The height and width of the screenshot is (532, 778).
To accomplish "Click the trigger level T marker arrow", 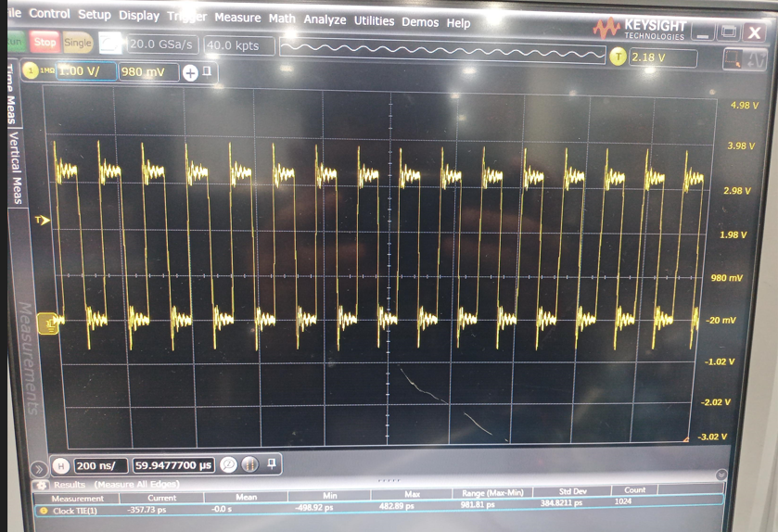I will tap(43, 221).
